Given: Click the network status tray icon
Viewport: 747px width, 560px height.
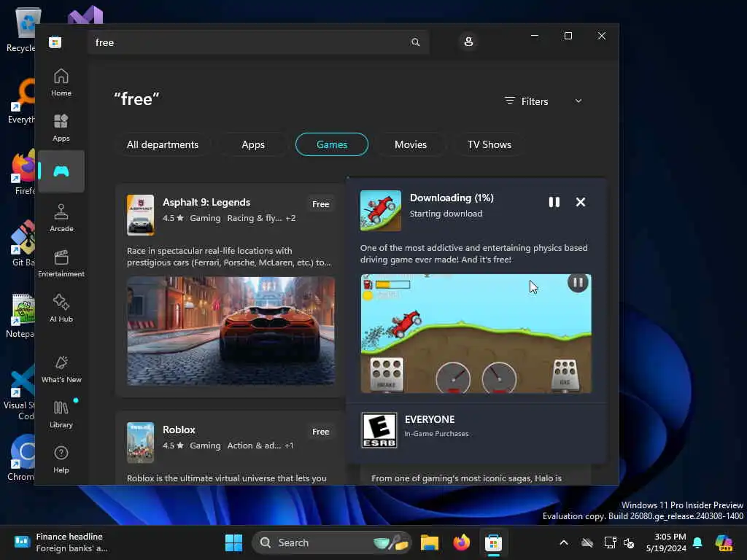Looking at the screenshot, I should 610,542.
